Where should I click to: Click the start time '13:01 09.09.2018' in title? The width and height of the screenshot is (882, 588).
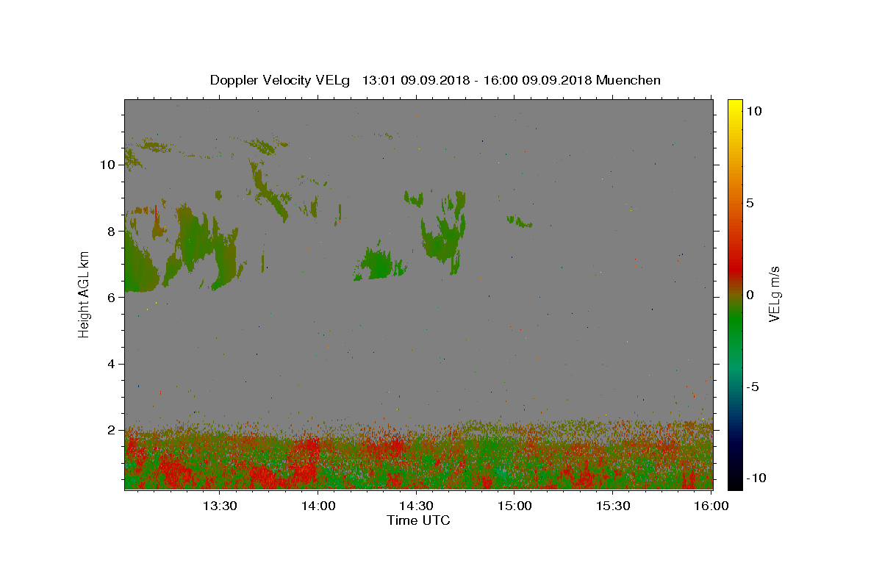(x=415, y=80)
